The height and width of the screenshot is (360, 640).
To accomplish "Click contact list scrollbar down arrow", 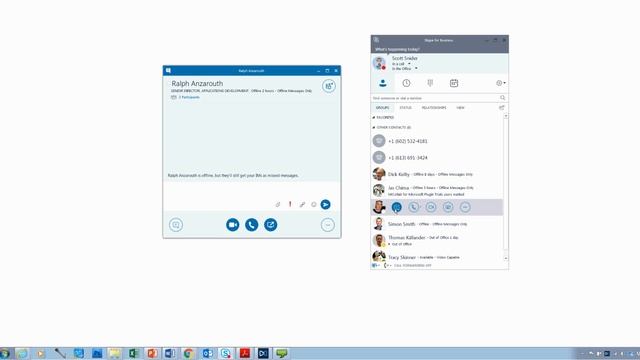I will pos(506,258).
